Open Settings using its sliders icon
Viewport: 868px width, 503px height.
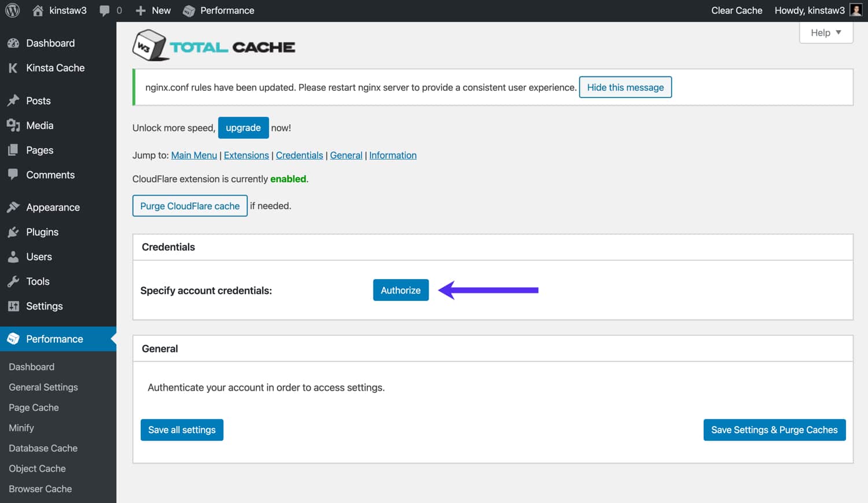click(x=13, y=306)
